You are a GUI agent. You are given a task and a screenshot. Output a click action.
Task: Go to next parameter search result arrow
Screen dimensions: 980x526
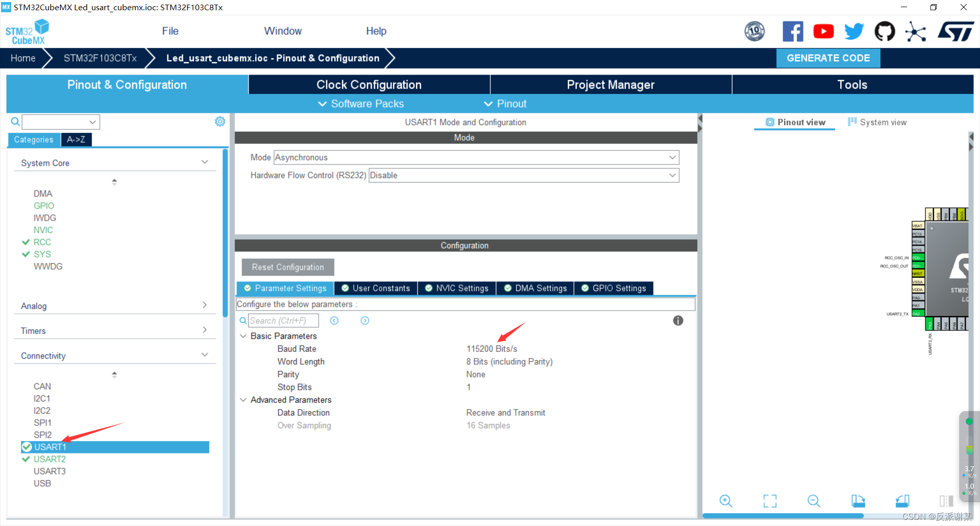point(365,321)
